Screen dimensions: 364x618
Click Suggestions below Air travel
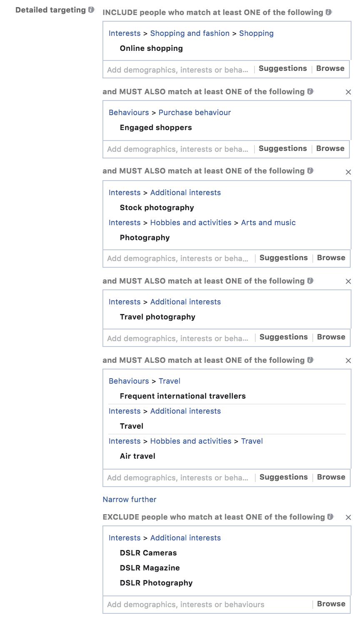tap(283, 477)
